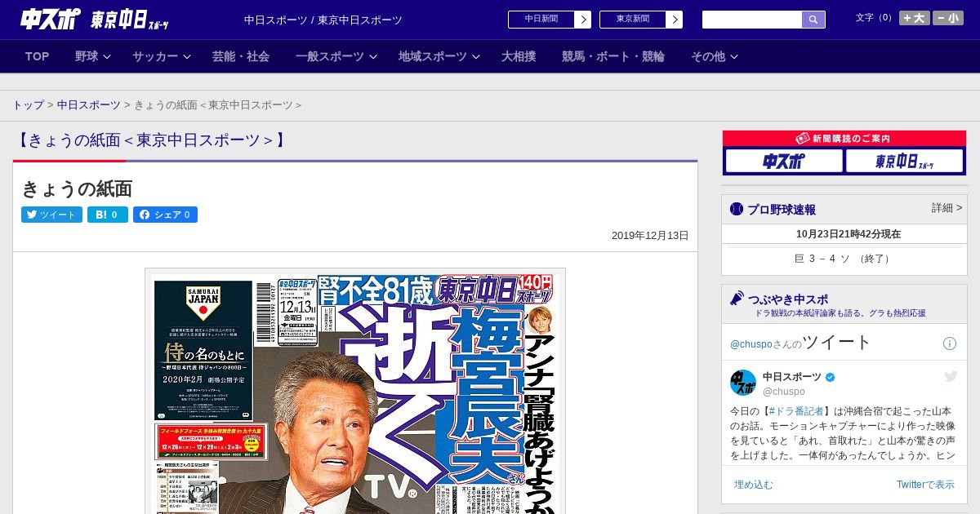Click the きょうの紙面 article title
The width and height of the screenshot is (980, 514).
77,189
